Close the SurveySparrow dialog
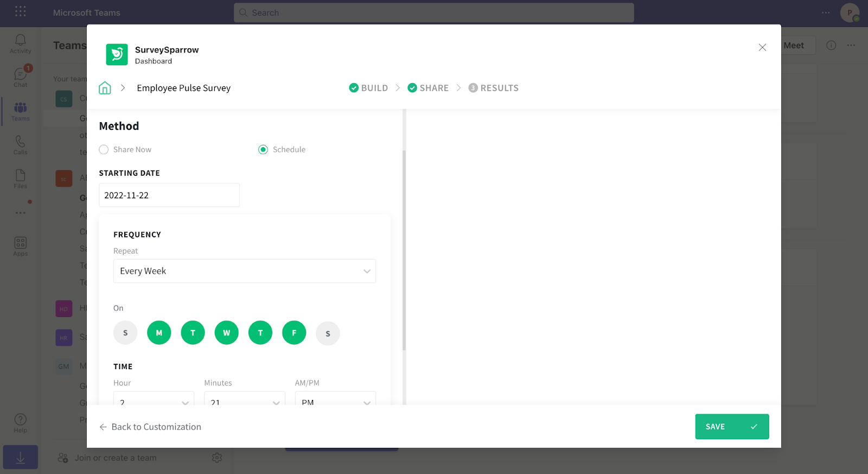Viewport: 868px width, 474px height. (762, 47)
